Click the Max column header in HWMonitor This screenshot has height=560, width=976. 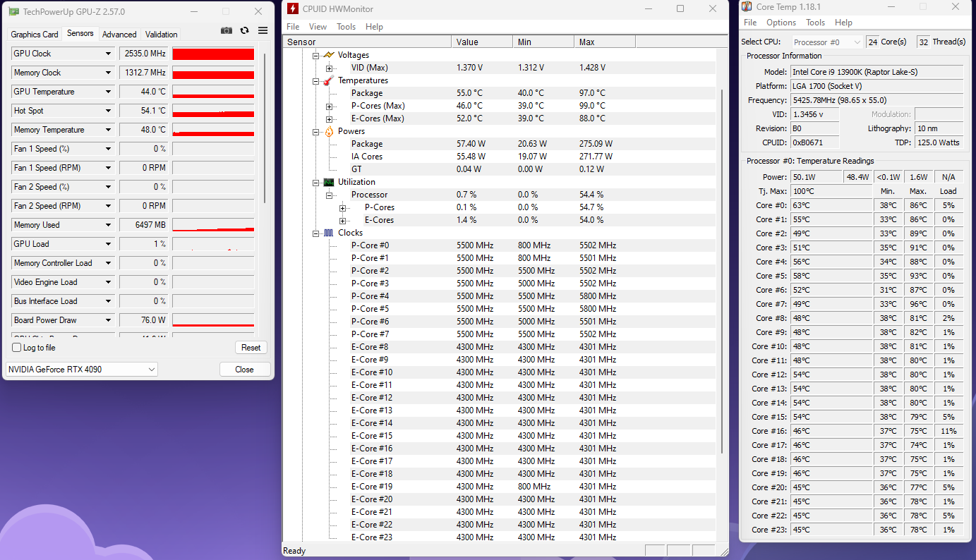click(x=605, y=42)
